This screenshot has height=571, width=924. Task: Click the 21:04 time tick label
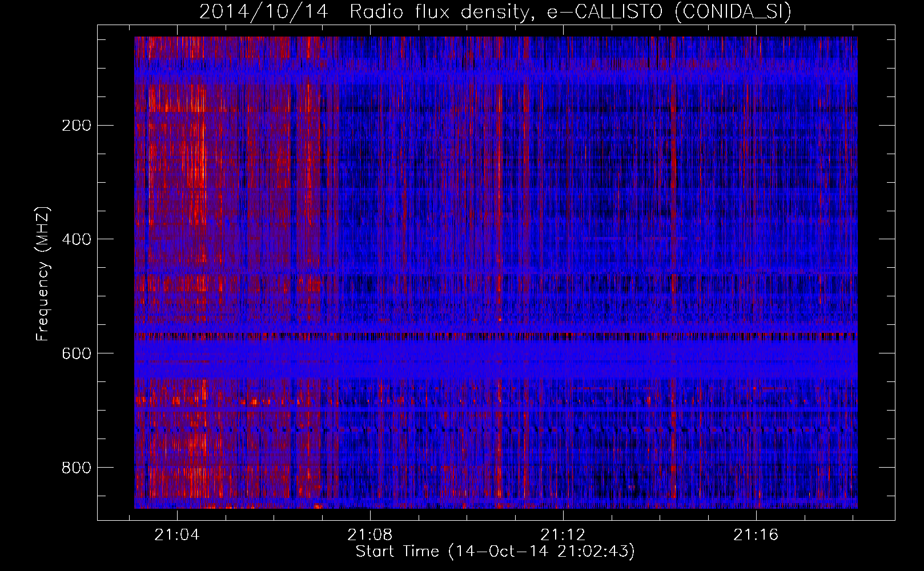pos(177,535)
